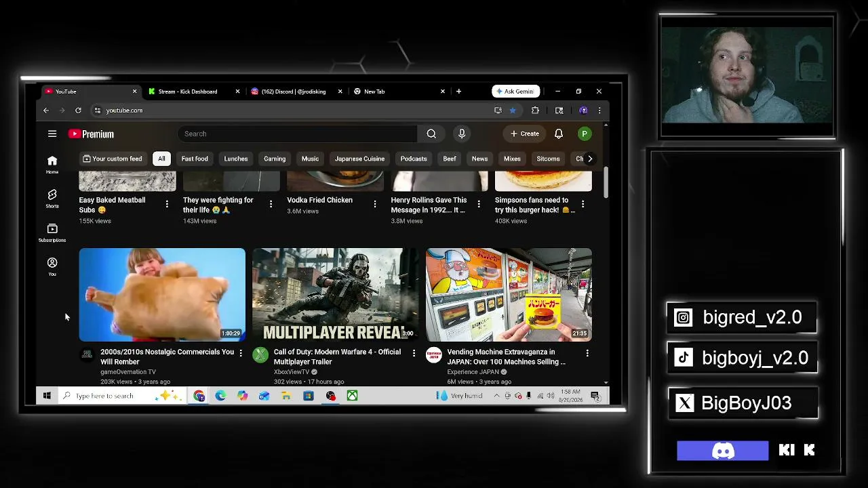Screen dimensions: 868x488
Task: Click the Discord logo in the overlay
Action: (x=723, y=451)
